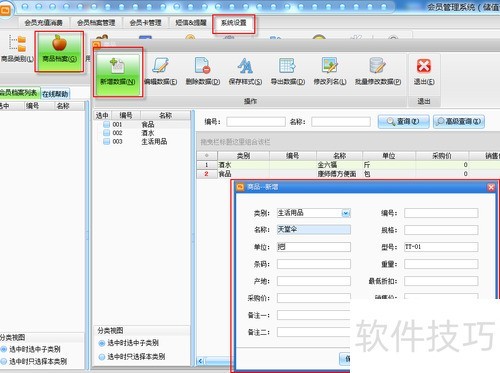Click the 保存样式(S) toolbar icon

[245, 65]
